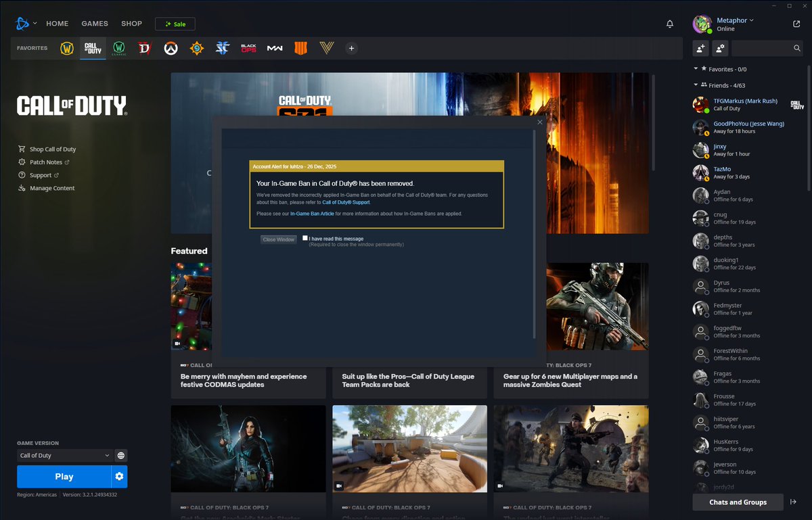
Task: Select the Vanguard favorite icon
Action: click(326, 48)
